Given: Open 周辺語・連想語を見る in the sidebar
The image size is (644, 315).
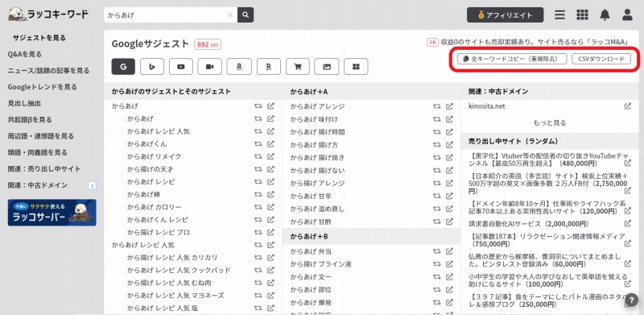Looking at the screenshot, I should (41, 136).
